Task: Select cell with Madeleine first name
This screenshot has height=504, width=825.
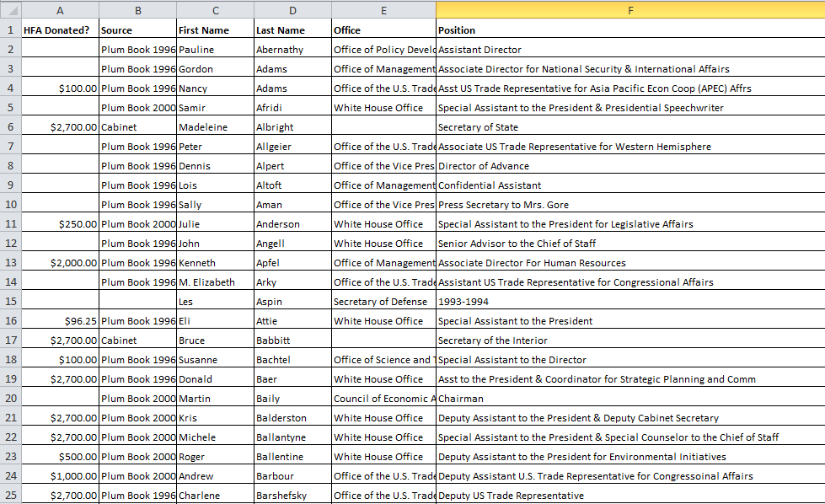Action: point(215,126)
